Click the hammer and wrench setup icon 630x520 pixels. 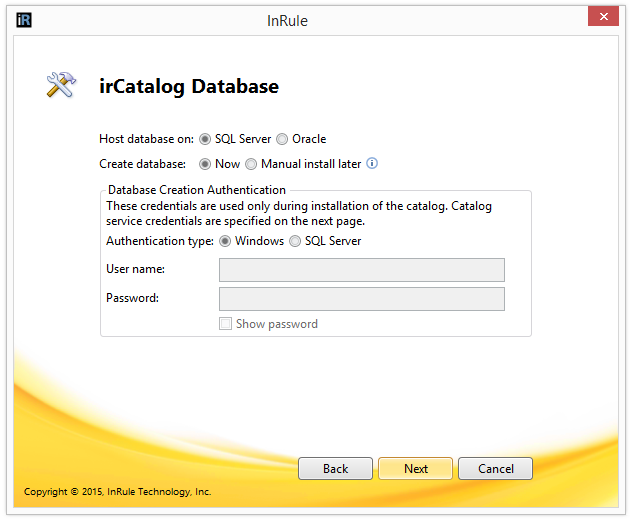61,85
